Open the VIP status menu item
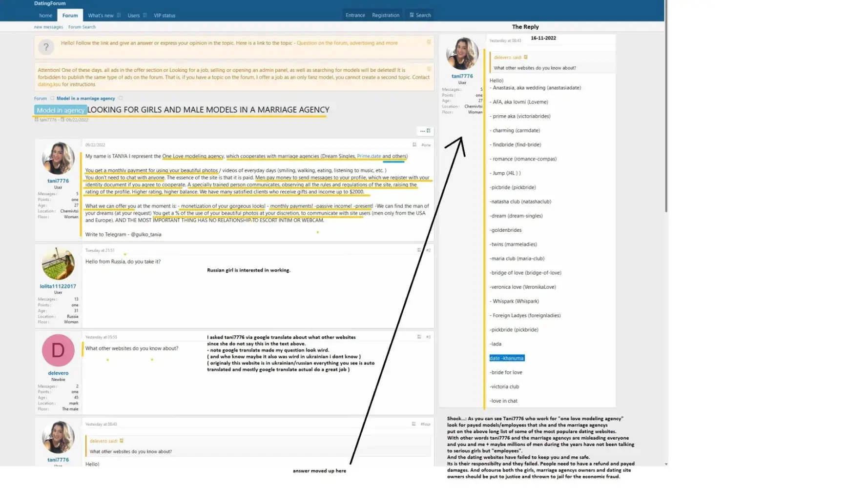This screenshot has width=868, height=488. [165, 16]
